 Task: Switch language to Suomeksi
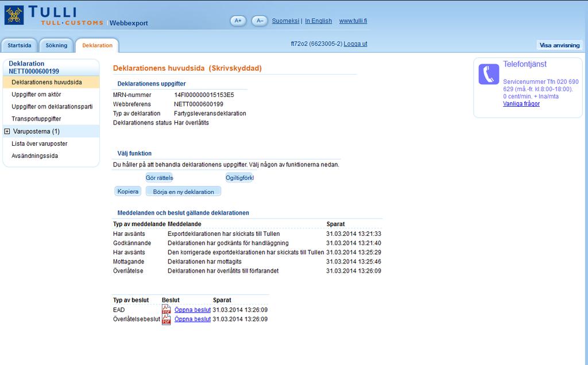pyautogui.click(x=285, y=21)
